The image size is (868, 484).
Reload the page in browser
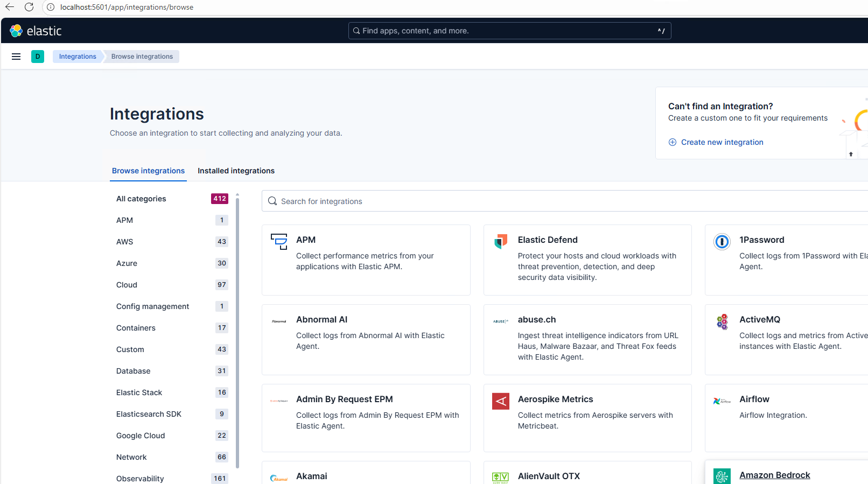tap(29, 7)
